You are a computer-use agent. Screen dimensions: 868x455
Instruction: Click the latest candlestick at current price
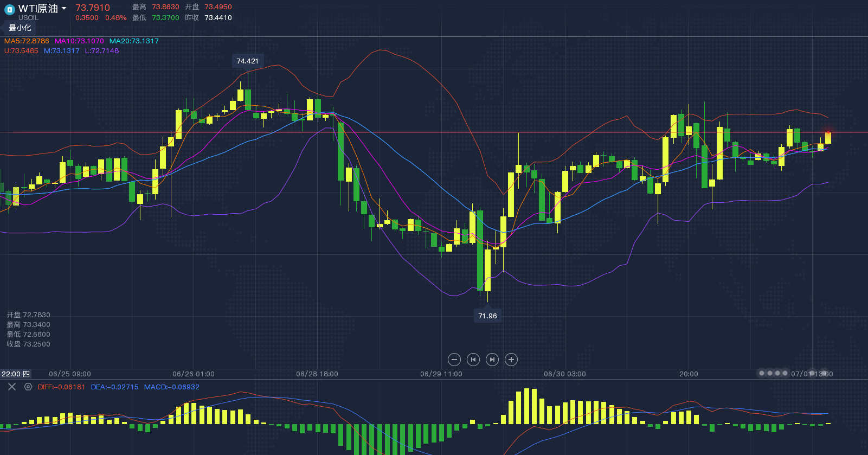pyautogui.click(x=828, y=138)
